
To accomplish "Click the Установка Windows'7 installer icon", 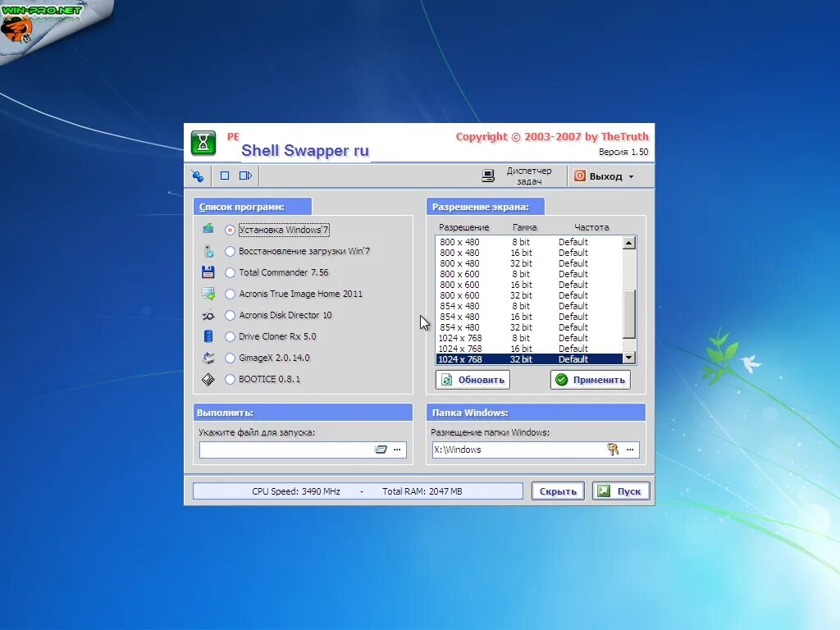I will pos(208,230).
